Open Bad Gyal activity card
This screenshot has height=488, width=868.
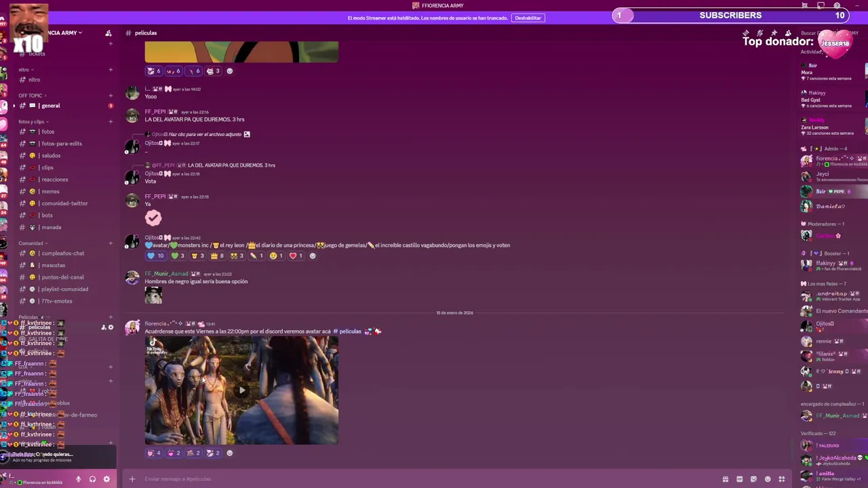tap(833, 99)
